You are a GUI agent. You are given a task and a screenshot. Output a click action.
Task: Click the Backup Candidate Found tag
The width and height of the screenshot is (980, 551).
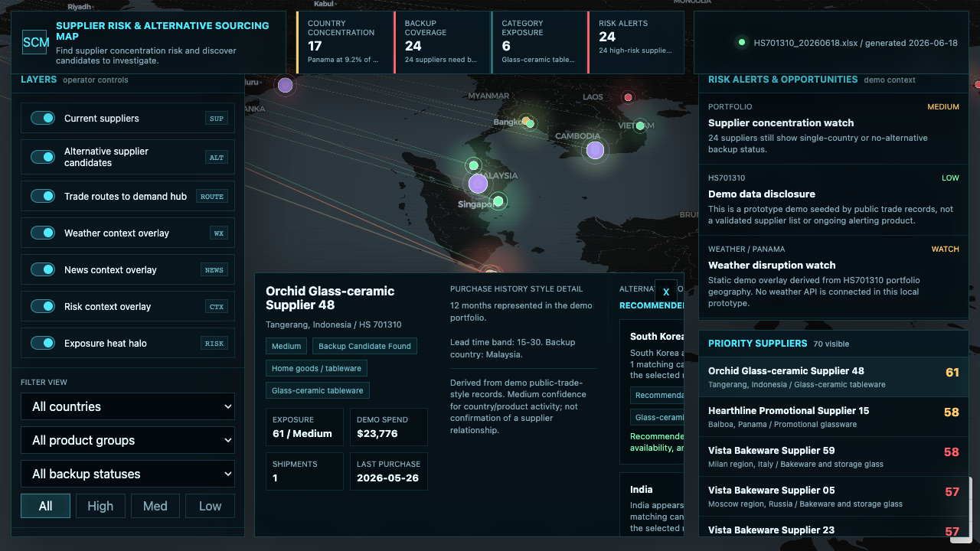tap(364, 346)
